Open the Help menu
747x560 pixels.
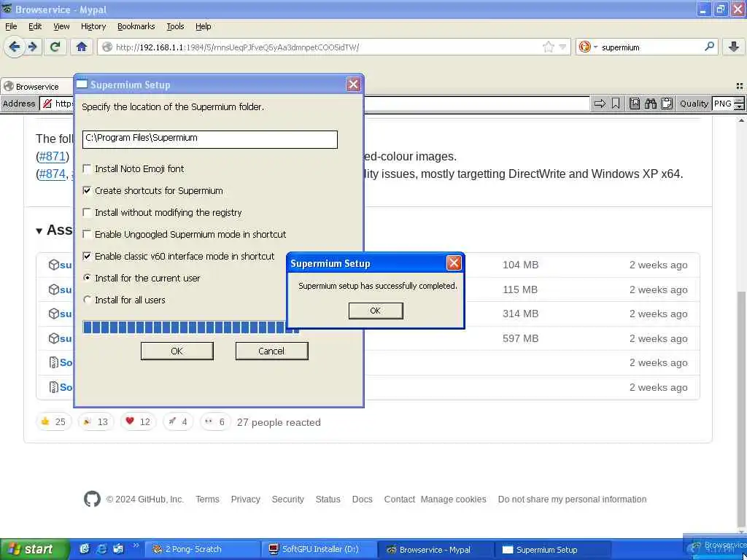[204, 26]
